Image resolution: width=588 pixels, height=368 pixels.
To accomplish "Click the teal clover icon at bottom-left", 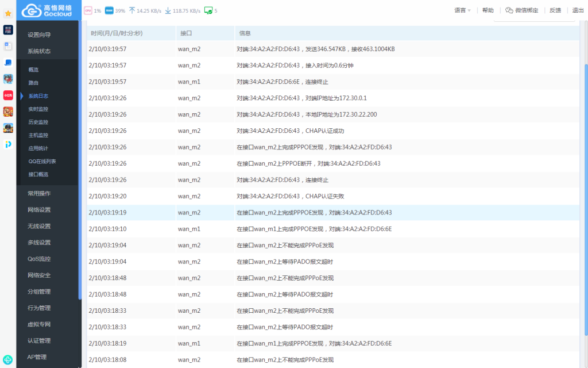I will click(x=8, y=359).
